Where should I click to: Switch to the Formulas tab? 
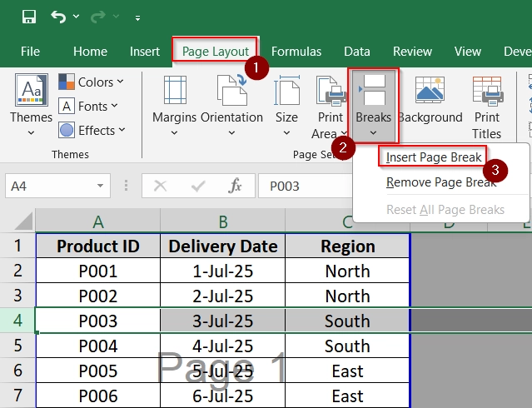[296, 52]
